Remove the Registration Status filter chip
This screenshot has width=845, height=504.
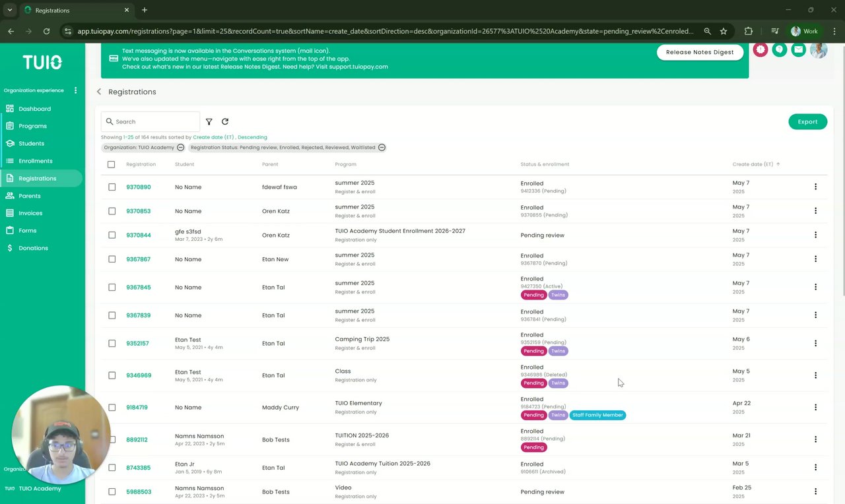click(x=382, y=148)
